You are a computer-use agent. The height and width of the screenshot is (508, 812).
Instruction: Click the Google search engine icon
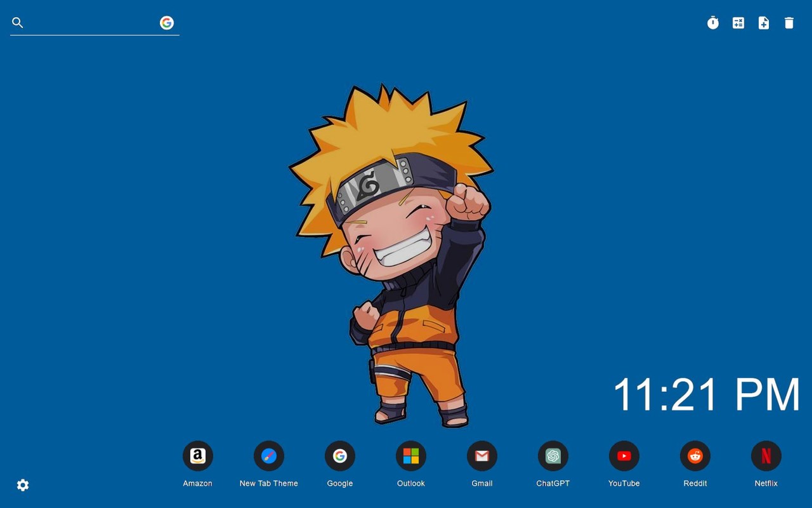click(167, 23)
